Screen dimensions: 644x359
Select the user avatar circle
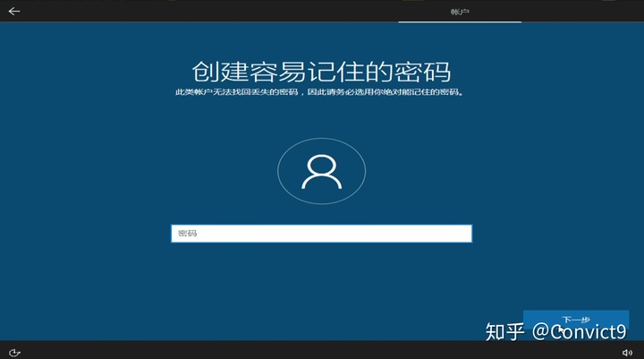tap(322, 171)
